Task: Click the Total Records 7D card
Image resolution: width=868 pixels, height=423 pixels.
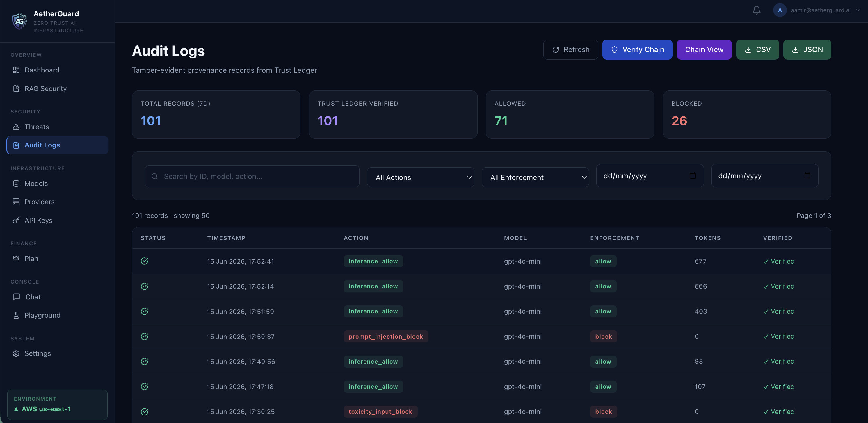Action: [216, 115]
